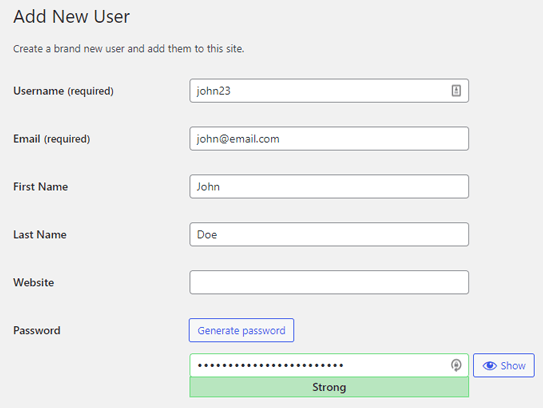Viewport: 543px width, 408px height.
Task: Click the password manager icon in password field
Action: pos(456,365)
